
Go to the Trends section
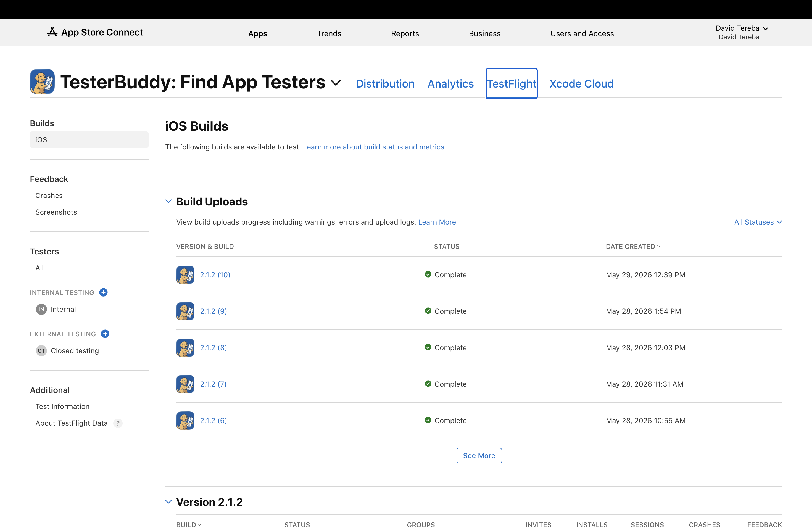coord(329,33)
